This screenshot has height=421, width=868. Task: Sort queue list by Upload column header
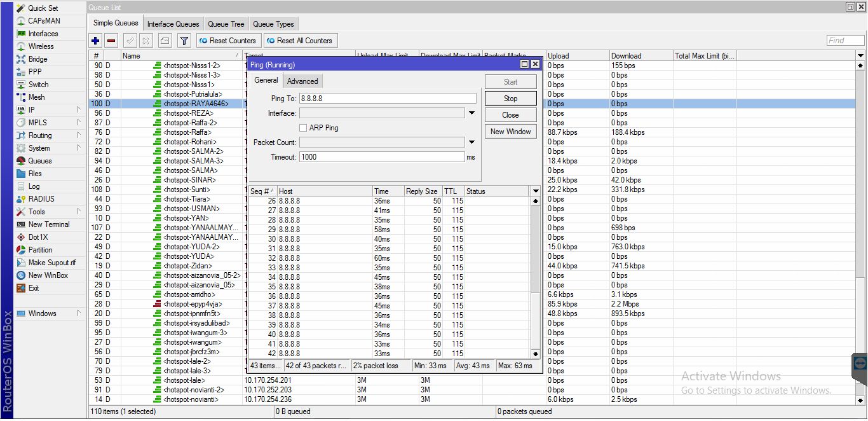coord(578,56)
